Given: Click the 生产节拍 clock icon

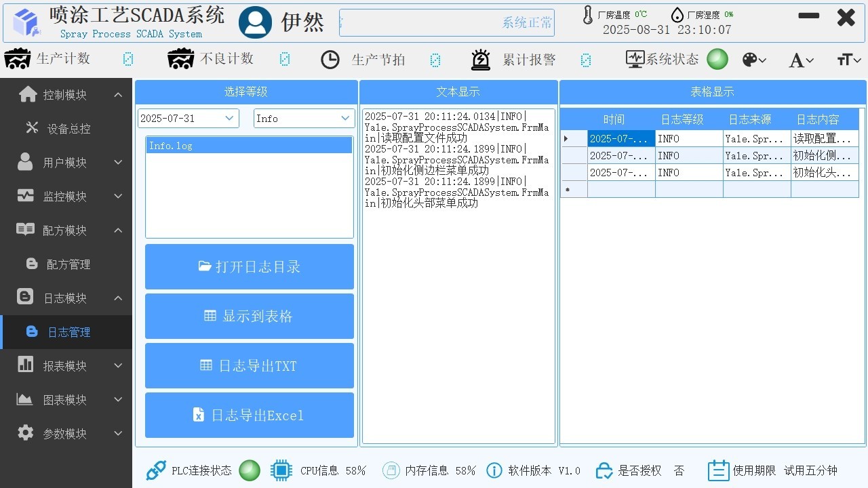Looking at the screenshot, I should click(330, 60).
